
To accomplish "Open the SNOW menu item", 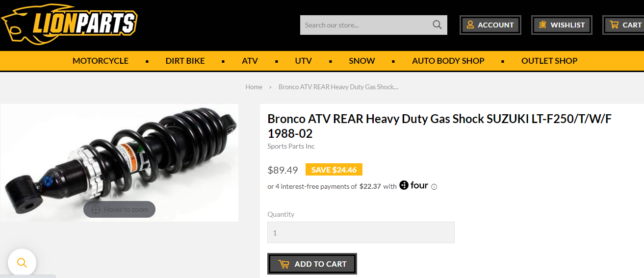I will 362,61.
